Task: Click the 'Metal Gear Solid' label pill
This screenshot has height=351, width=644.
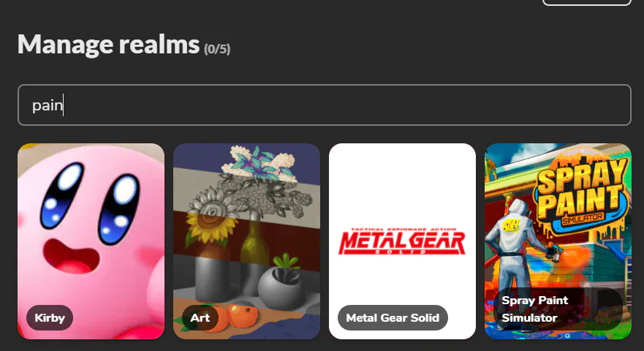Action: 393,317
